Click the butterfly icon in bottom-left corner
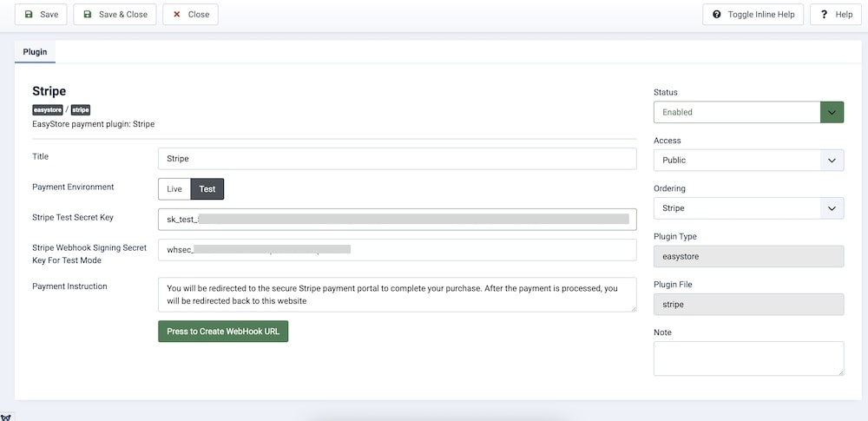The image size is (868, 421). tap(5, 416)
